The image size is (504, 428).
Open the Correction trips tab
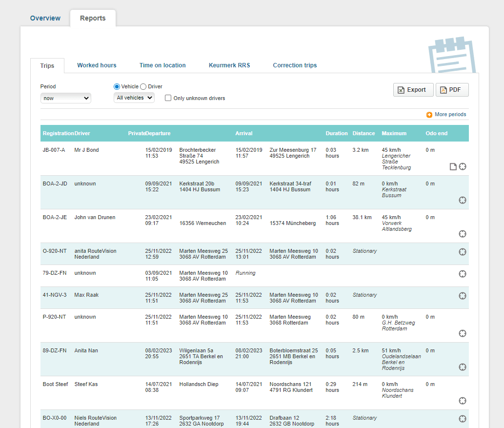(295, 65)
